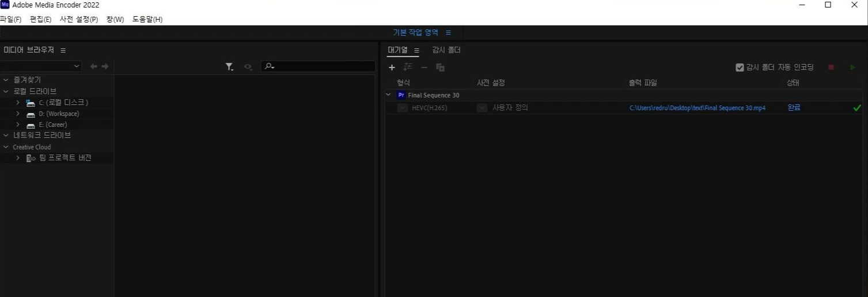Select the 기본 작업 영역 workspace
The image size is (868, 297).
pyautogui.click(x=415, y=33)
